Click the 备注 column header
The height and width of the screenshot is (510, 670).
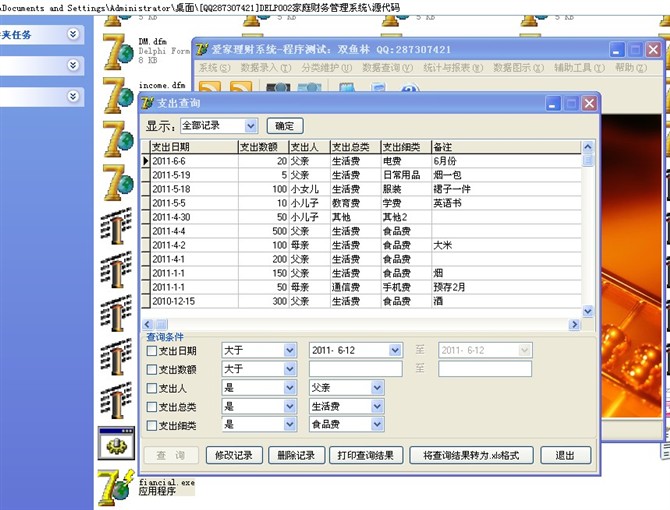click(x=506, y=147)
